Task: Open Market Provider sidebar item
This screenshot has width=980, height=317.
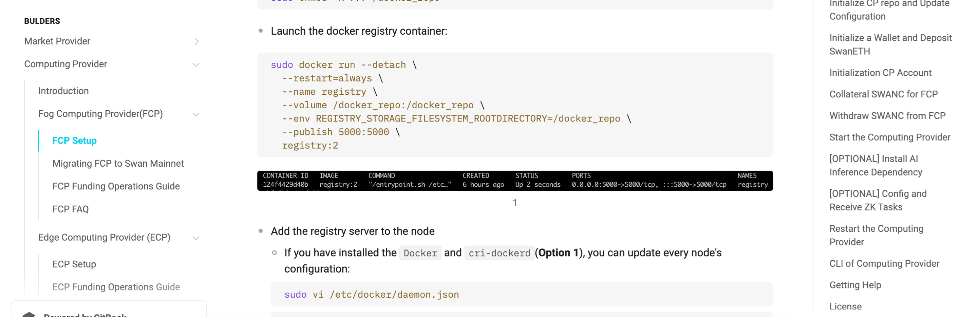Action: click(x=57, y=41)
